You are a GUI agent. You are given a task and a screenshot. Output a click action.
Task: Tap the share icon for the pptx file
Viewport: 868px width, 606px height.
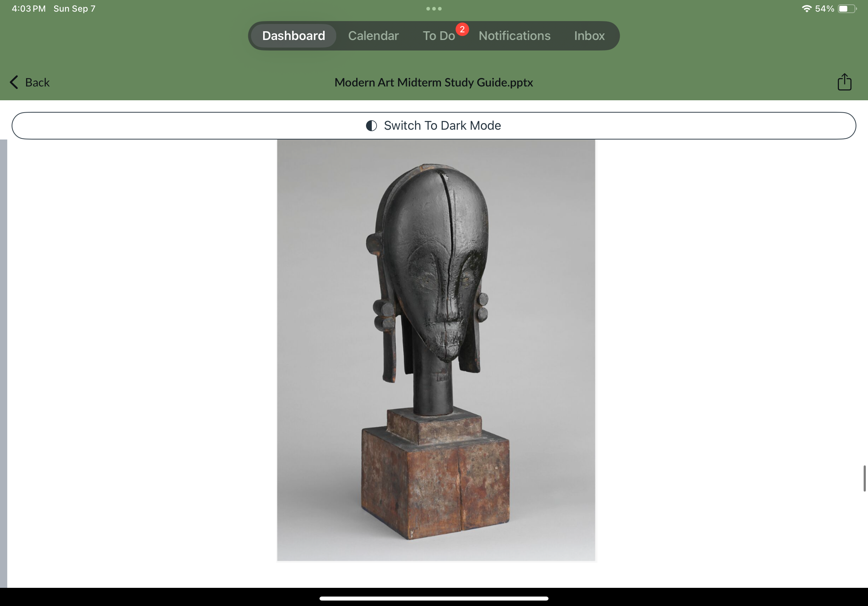click(844, 82)
